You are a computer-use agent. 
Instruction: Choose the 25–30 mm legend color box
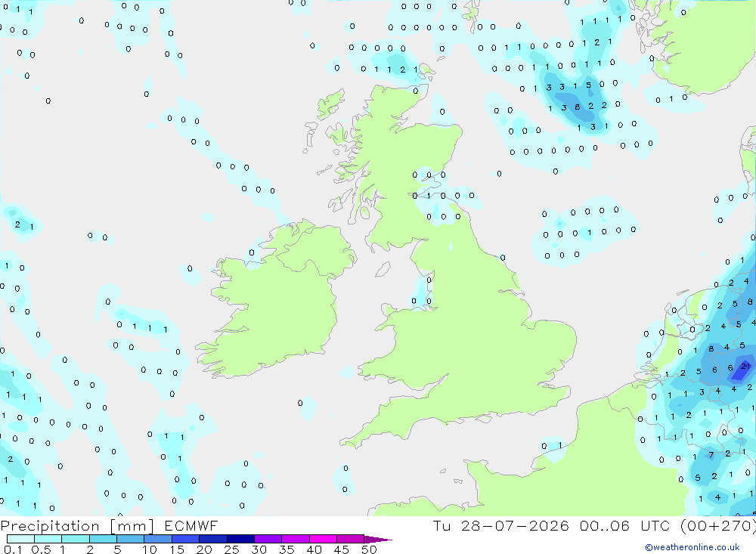pyautogui.click(x=240, y=539)
